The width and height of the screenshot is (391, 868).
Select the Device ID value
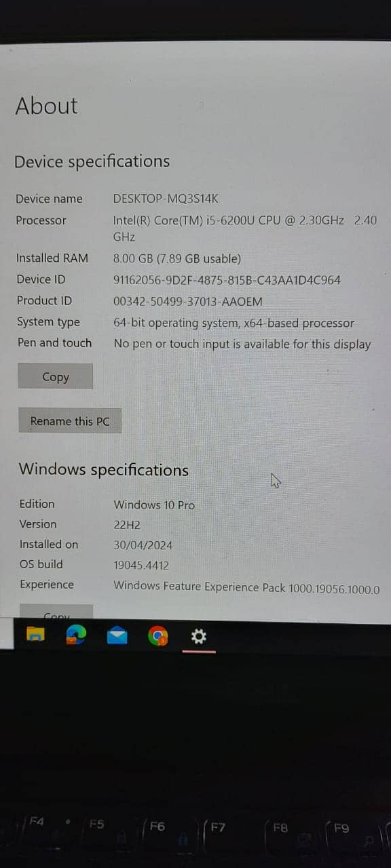227,279
